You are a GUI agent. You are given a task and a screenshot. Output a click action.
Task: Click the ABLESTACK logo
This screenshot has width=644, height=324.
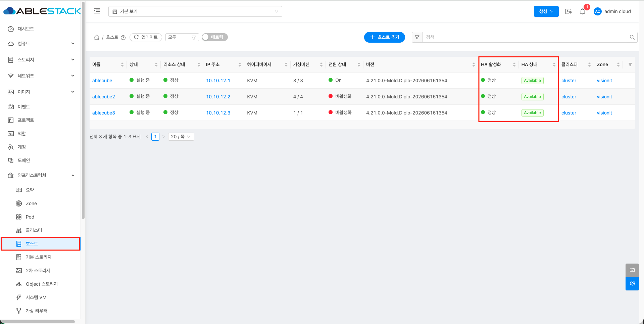click(42, 11)
